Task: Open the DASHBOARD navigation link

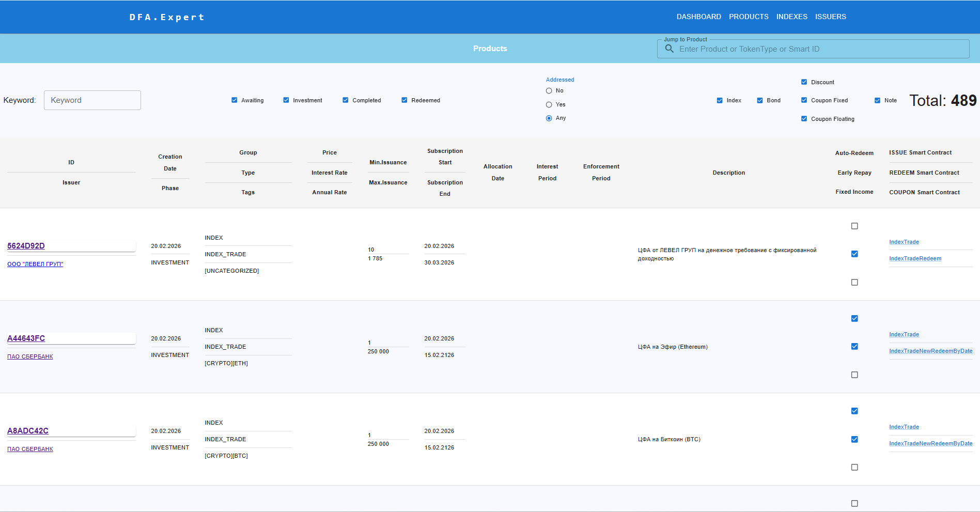Action: [x=699, y=17]
